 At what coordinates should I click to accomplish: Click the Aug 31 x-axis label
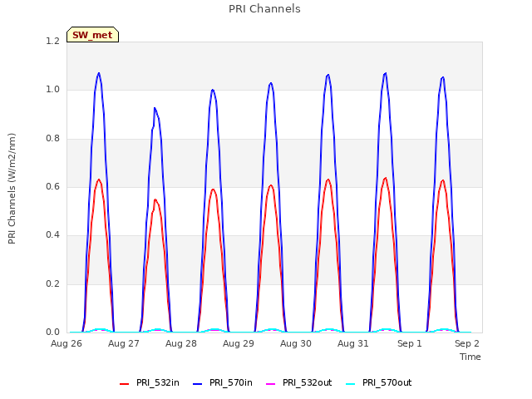pos(353,343)
